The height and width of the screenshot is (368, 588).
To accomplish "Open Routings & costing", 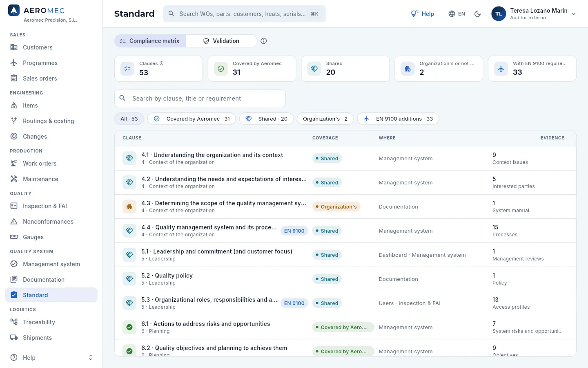I will [51, 121].
